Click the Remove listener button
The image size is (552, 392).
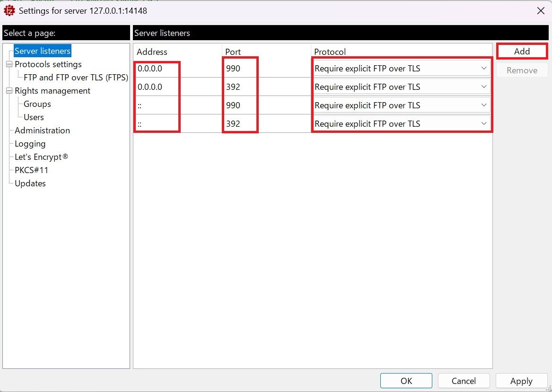522,70
